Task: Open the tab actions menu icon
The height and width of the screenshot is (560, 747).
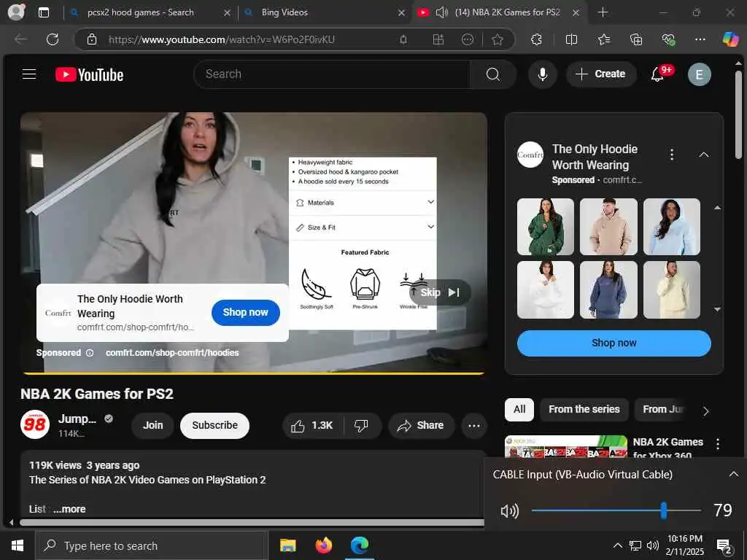Action: (x=43, y=12)
